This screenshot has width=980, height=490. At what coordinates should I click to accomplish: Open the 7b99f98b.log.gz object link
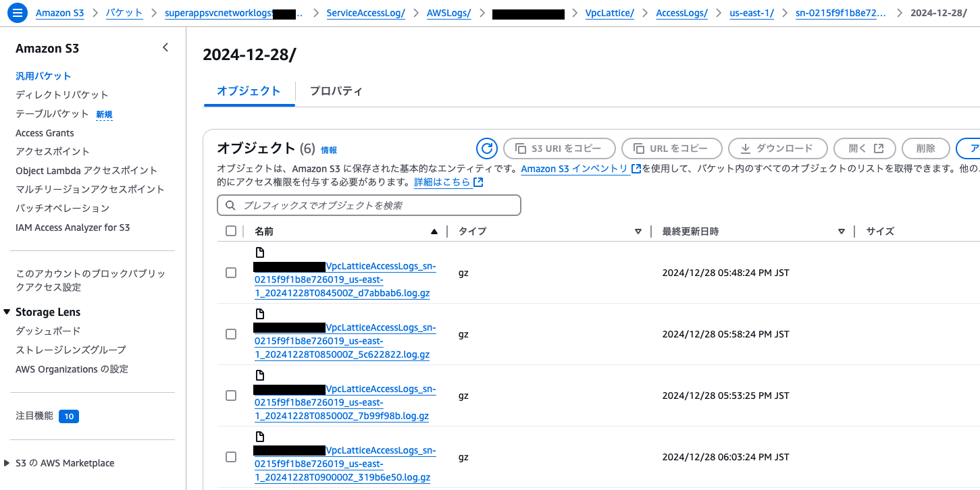345,403
